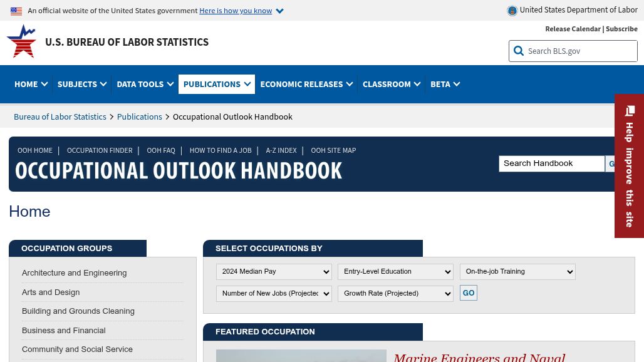
Task: Click the OCCUPATIONAL OUTLOOK HANDBOOK banner title
Action: 179,171
